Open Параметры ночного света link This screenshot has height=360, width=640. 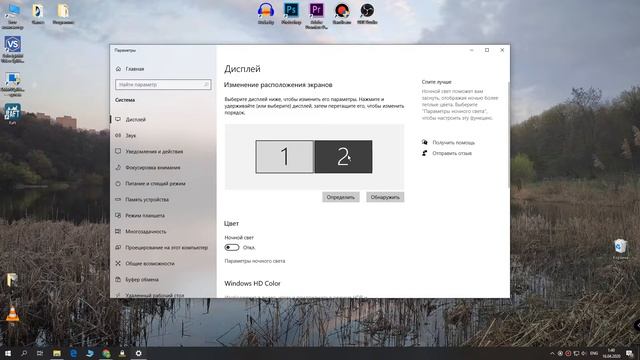click(255, 261)
